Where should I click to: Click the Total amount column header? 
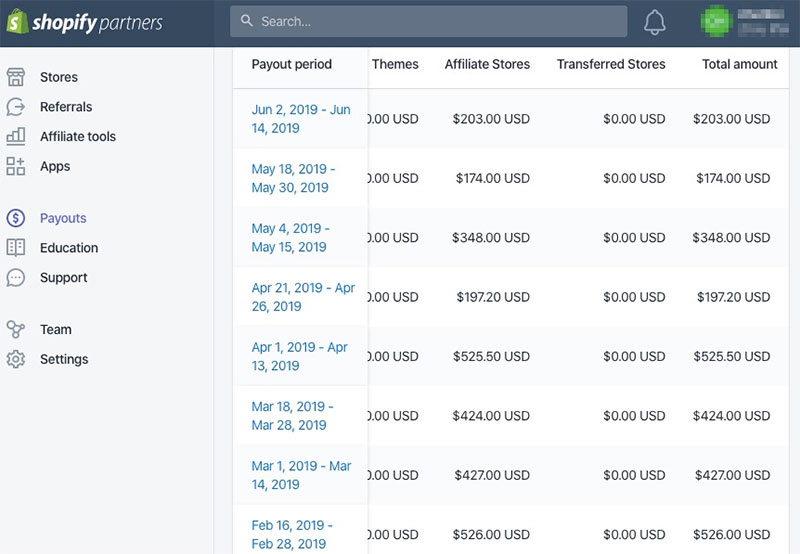click(x=740, y=64)
